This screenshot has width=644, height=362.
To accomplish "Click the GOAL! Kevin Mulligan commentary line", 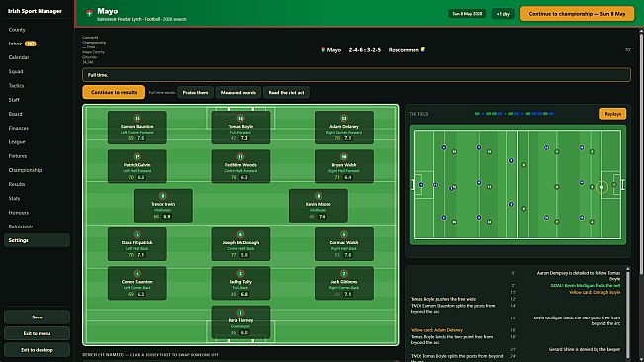I will tap(586, 285).
